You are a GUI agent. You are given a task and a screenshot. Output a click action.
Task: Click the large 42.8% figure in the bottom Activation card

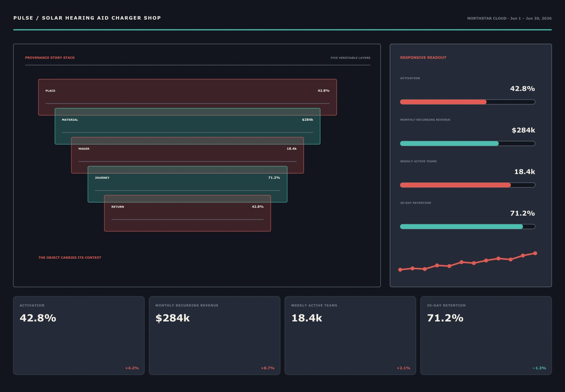click(x=38, y=318)
